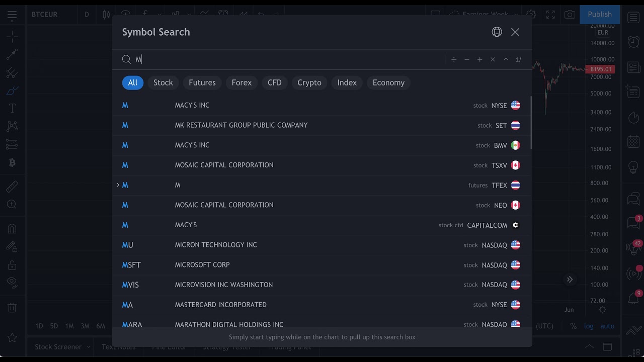Select the Stock filter tab
This screenshot has width=644, height=362.
pyautogui.click(x=163, y=82)
